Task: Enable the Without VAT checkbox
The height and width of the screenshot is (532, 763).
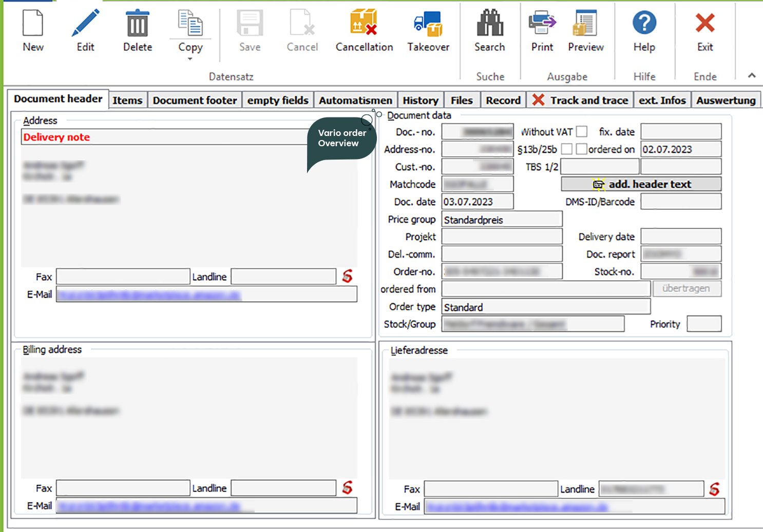Action: [581, 132]
